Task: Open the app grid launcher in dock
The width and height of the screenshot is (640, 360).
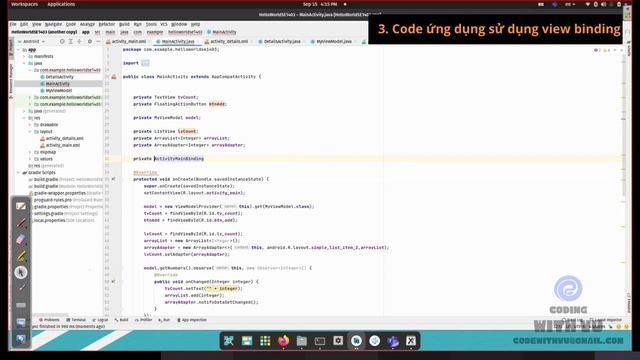Action: click(x=265, y=341)
